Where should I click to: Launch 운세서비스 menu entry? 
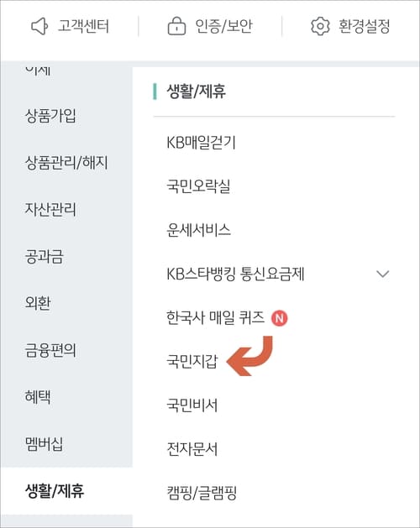pyautogui.click(x=198, y=230)
